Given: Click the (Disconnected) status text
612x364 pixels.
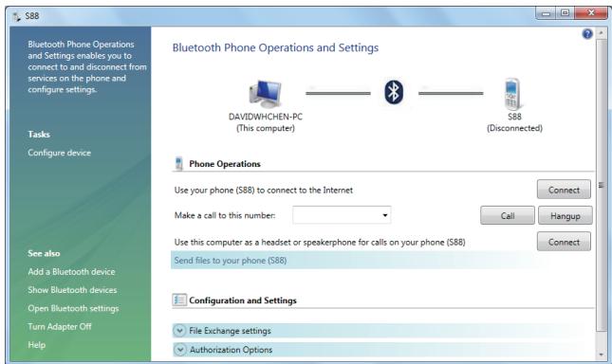Looking at the screenshot, I should [514, 128].
